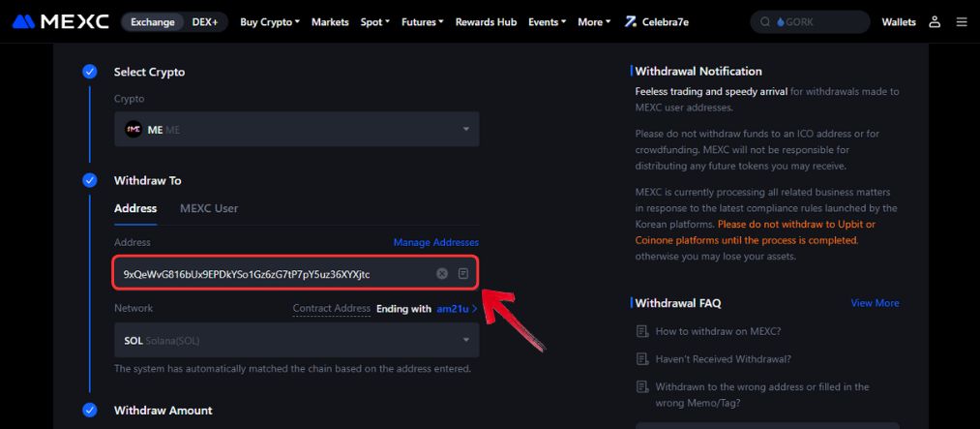Screen dimensions: 980x429
Task: Click document icon beside How to withdraw
Action: 641,331
